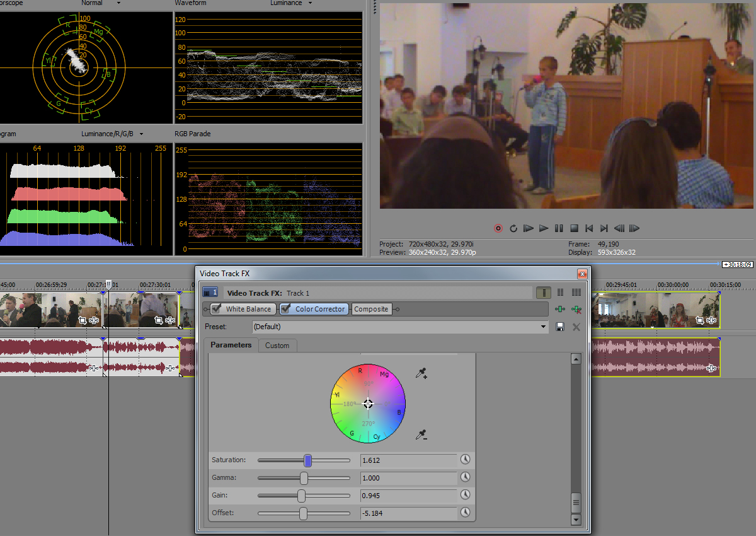Viewport: 756px width, 536px height.
Task: Disable the Color Corrector effect checkbox
Action: point(286,309)
